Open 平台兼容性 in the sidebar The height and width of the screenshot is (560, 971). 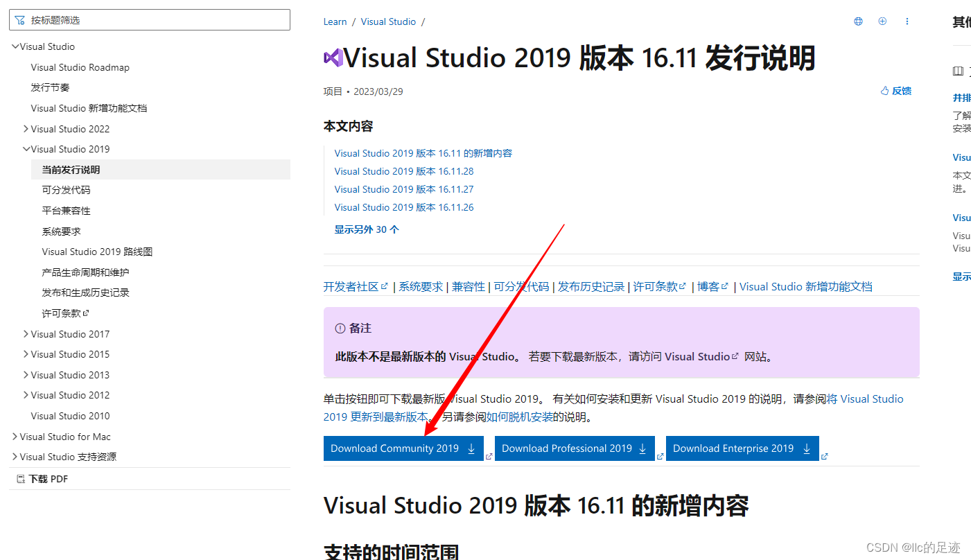coord(66,211)
